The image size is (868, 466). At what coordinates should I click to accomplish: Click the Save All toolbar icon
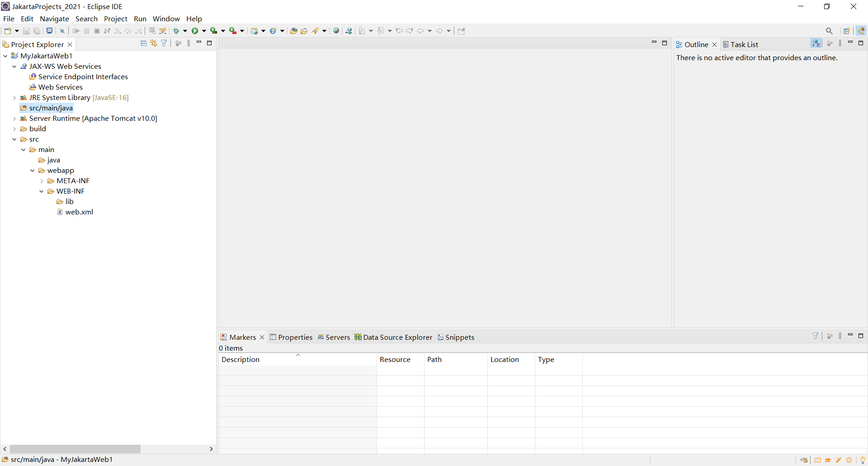pyautogui.click(x=37, y=31)
